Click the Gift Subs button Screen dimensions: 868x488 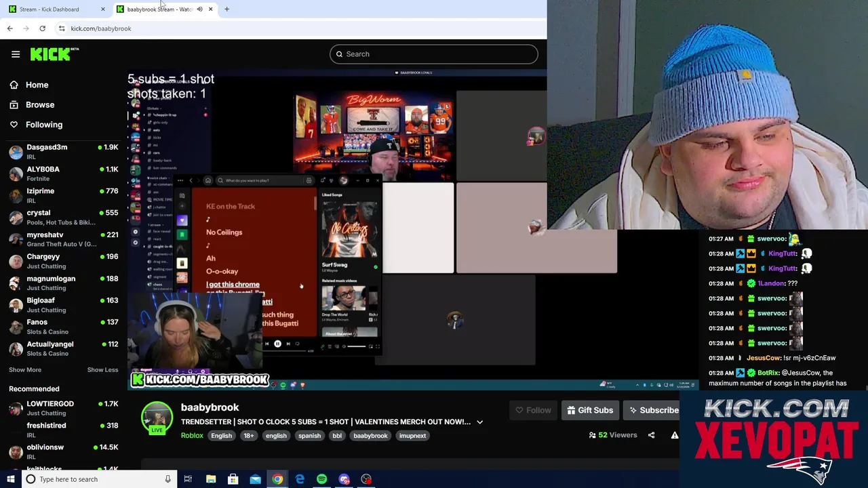(590, 410)
